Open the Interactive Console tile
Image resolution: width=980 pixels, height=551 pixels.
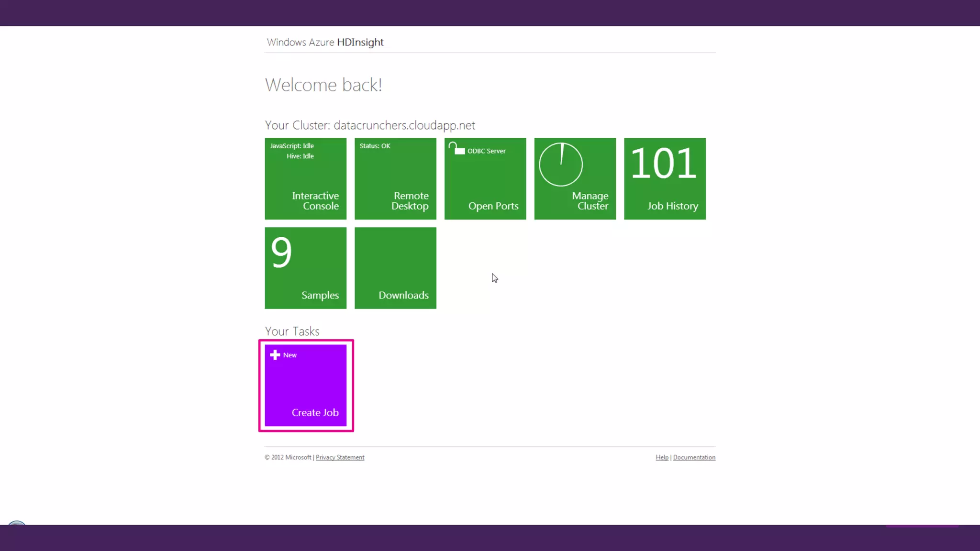(315, 201)
